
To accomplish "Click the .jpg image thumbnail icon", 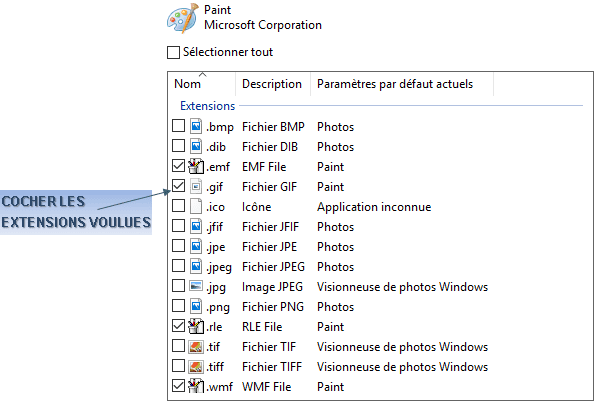I will (x=196, y=286).
